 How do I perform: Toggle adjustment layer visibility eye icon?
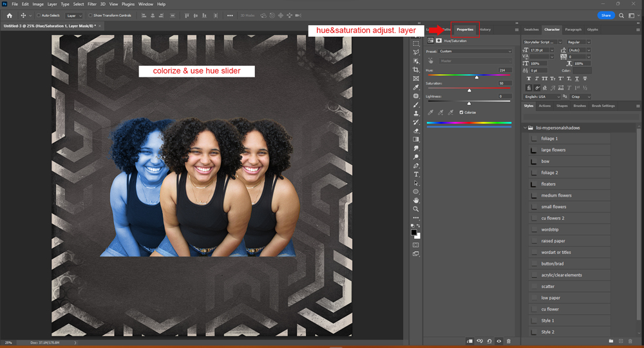[499, 341]
